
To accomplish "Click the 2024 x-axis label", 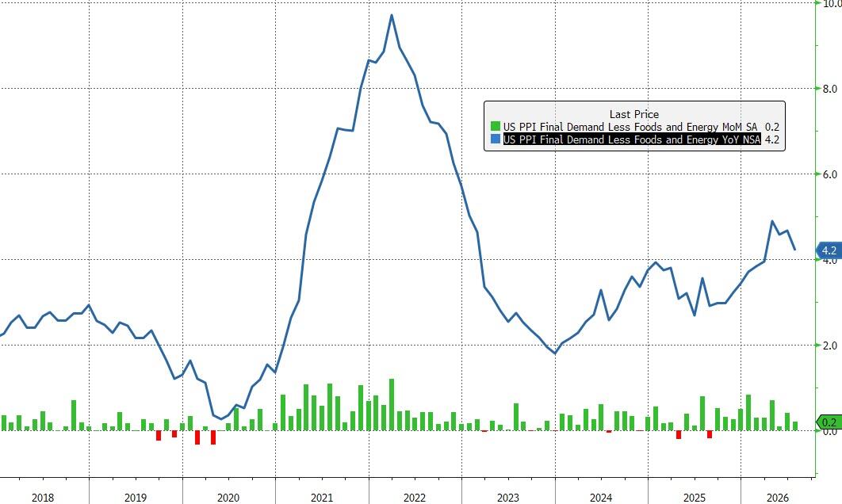I will pyautogui.click(x=601, y=498).
